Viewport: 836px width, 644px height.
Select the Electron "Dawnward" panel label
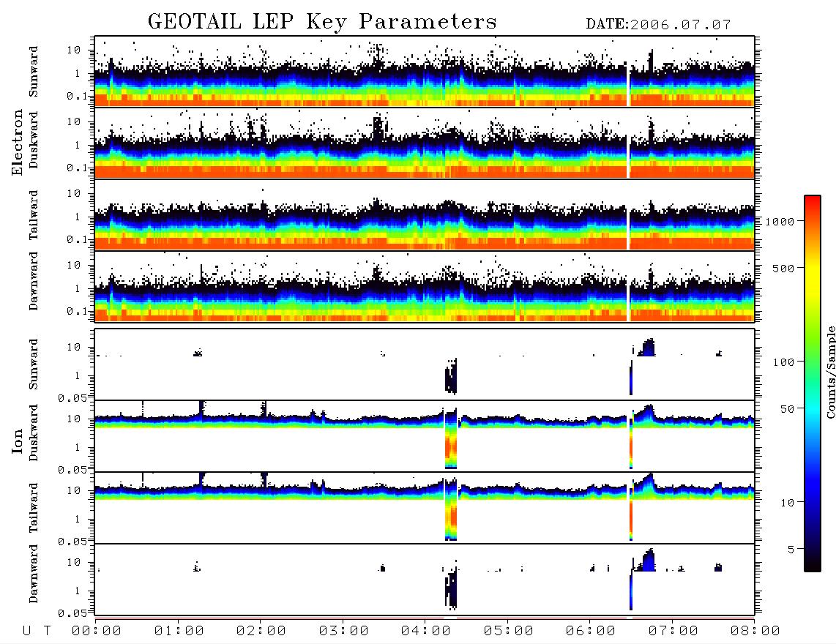click(x=34, y=281)
